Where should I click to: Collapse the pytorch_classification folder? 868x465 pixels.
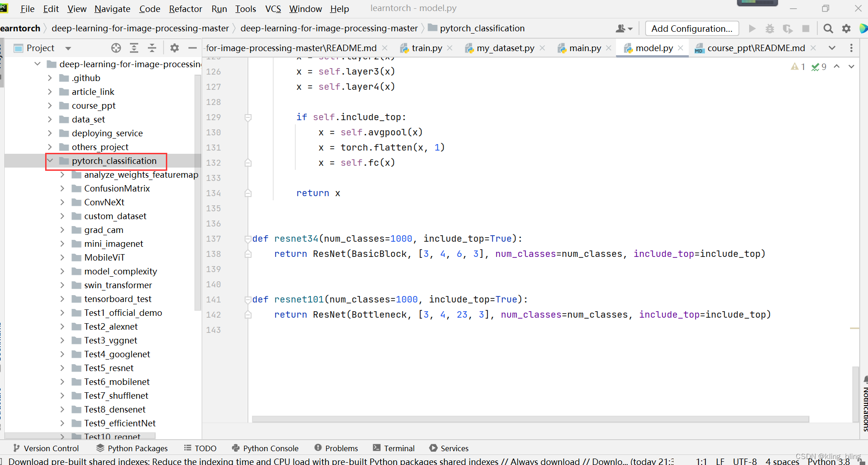coord(50,161)
